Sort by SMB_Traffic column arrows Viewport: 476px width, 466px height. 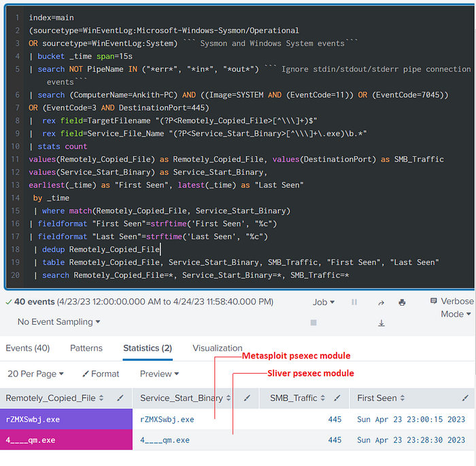coord(322,398)
